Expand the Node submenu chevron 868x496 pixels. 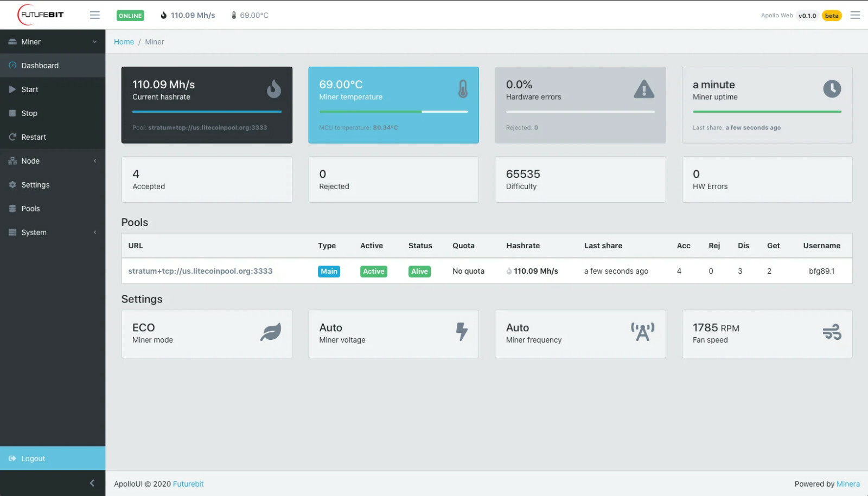click(95, 161)
